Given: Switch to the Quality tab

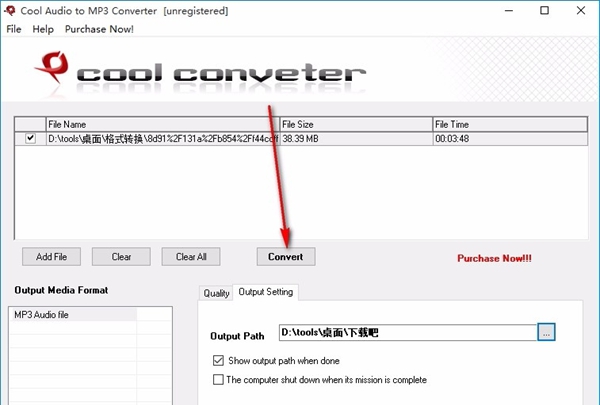Looking at the screenshot, I should [x=216, y=293].
